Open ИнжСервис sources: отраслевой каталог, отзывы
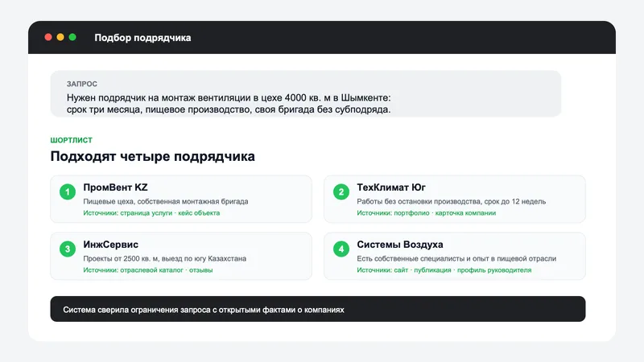The image size is (644, 362). 148,270
